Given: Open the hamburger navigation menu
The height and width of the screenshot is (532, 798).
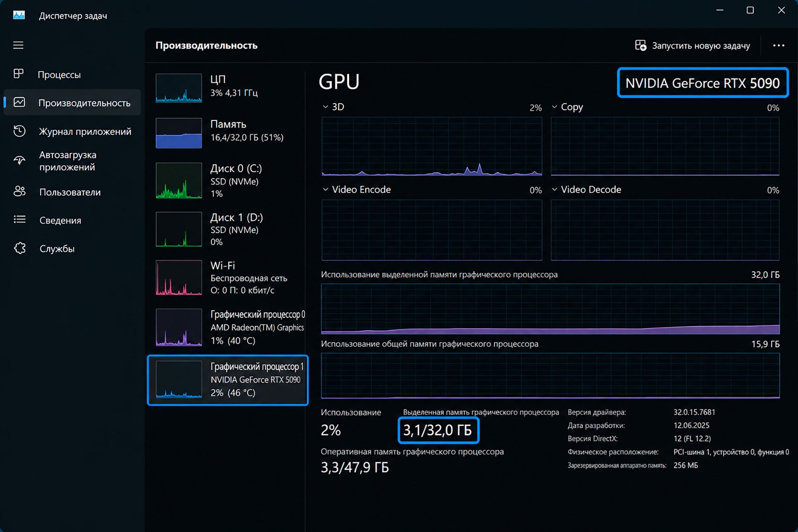Looking at the screenshot, I should [18, 45].
